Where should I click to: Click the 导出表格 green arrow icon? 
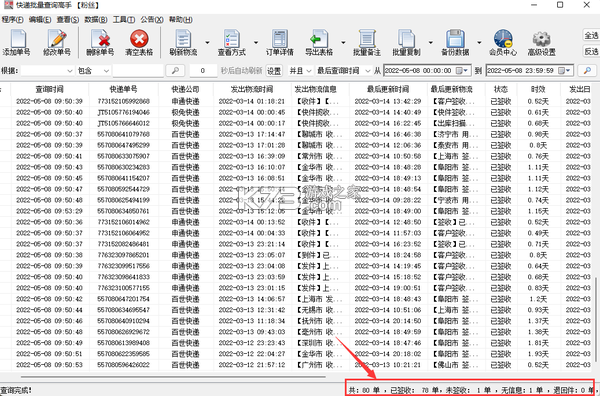point(319,42)
